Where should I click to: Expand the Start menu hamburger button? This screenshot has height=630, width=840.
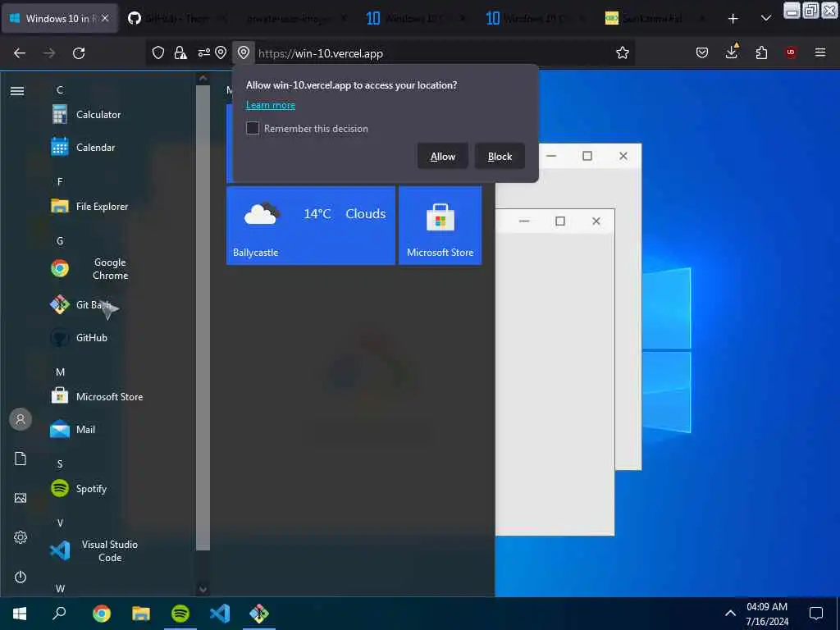[x=17, y=91]
